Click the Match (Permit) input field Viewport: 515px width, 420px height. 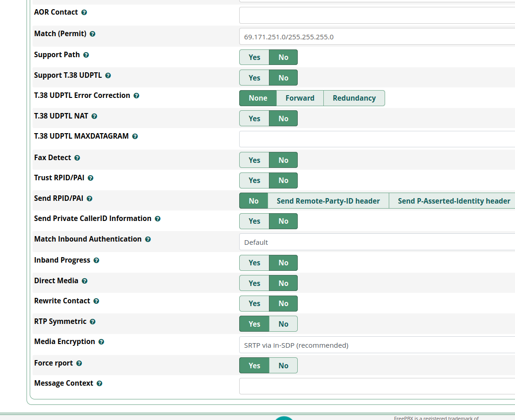pos(377,37)
